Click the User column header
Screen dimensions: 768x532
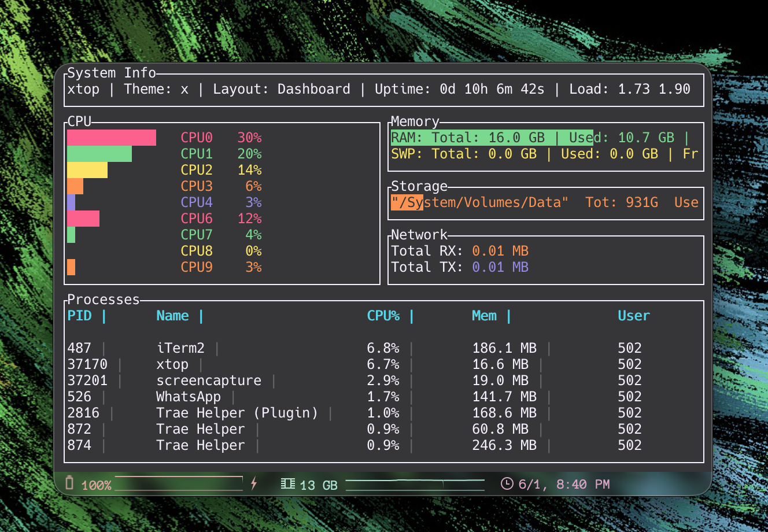tap(634, 316)
